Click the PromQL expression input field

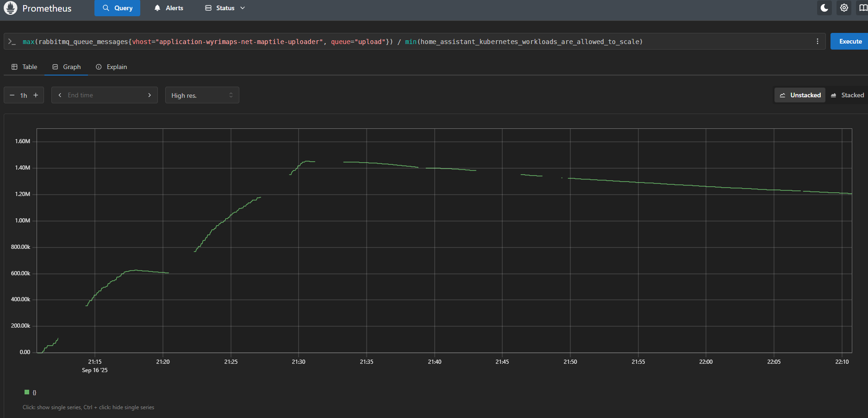(414, 42)
